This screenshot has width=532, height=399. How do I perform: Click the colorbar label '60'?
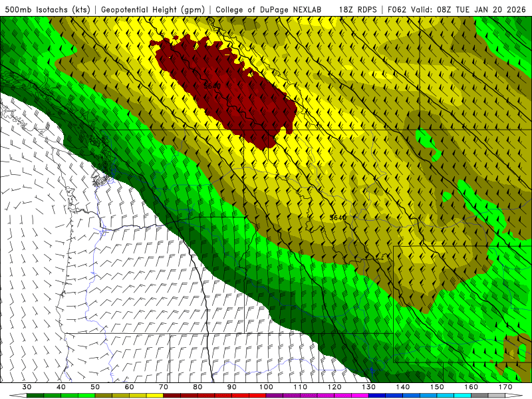pos(129,387)
